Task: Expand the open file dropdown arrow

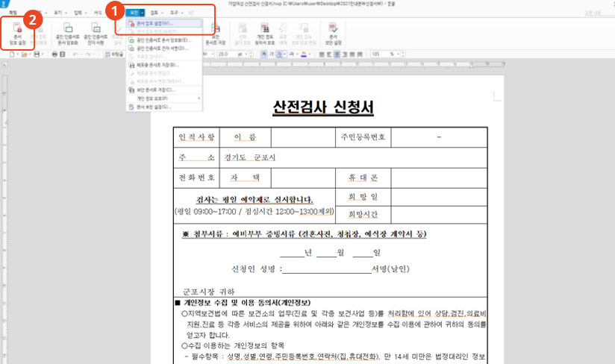Action: tap(30, 54)
